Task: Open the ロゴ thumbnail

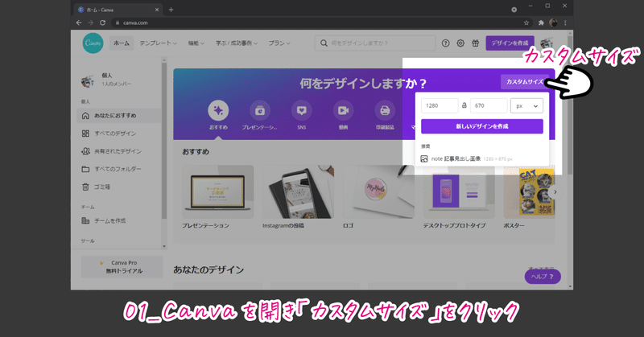Action: [x=378, y=191]
